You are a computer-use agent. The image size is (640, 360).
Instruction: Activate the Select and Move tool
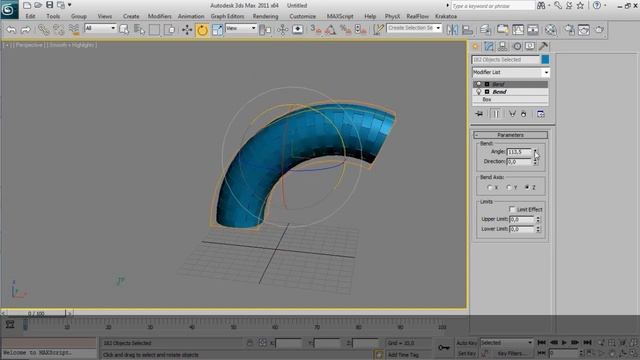coord(187,29)
